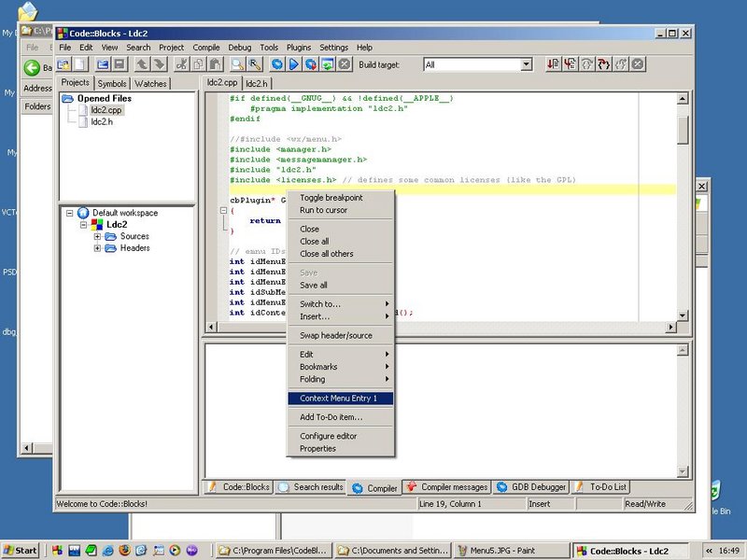Open the To-Do List tab
The width and height of the screenshot is (747, 560).
coord(600,487)
